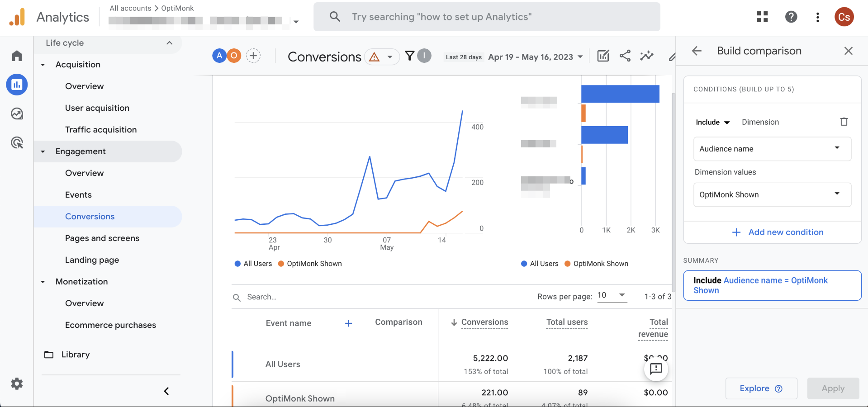Screen dimensions: 868x407
Task: Click the Customize report chart icon
Action: (603, 56)
